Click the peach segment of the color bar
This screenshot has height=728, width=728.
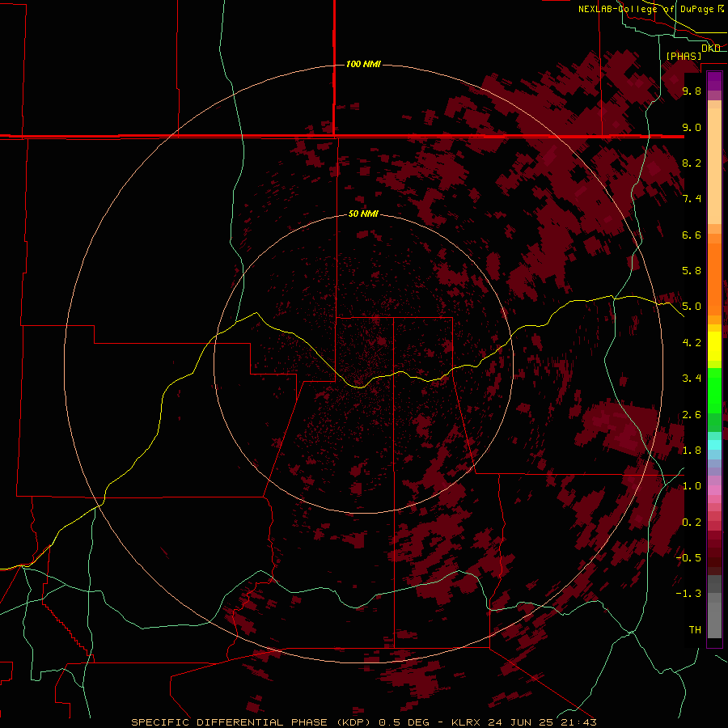[x=714, y=166]
